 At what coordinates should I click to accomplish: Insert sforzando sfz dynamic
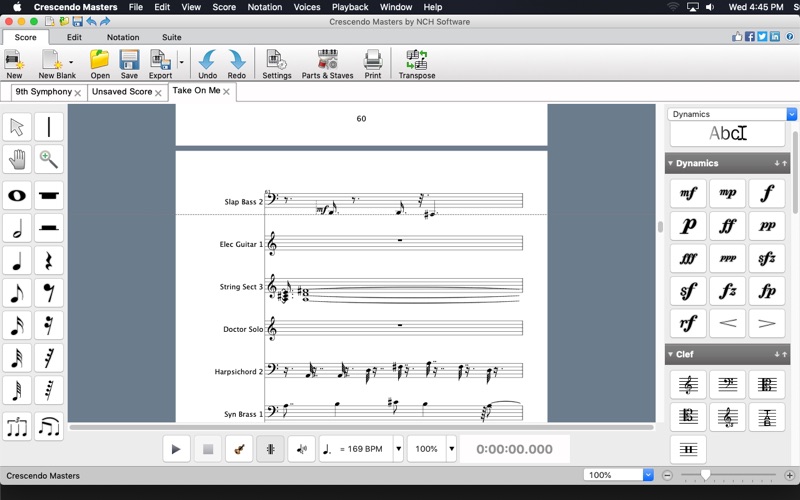767,258
